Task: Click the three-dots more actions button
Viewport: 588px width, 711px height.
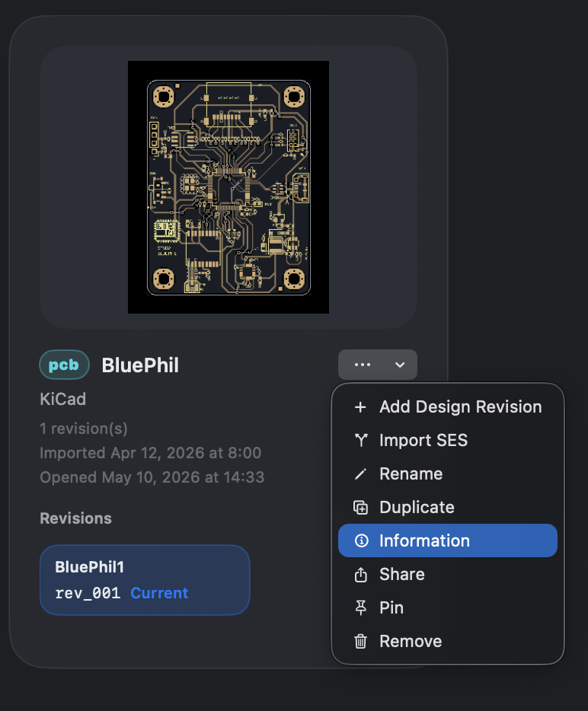Action: pyautogui.click(x=363, y=365)
